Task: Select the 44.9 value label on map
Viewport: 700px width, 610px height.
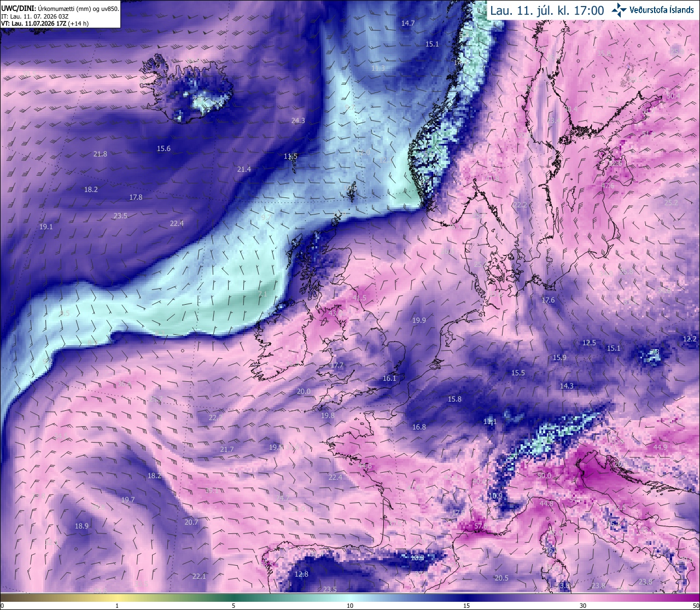Action: pyautogui.click(x=660, y=448)
